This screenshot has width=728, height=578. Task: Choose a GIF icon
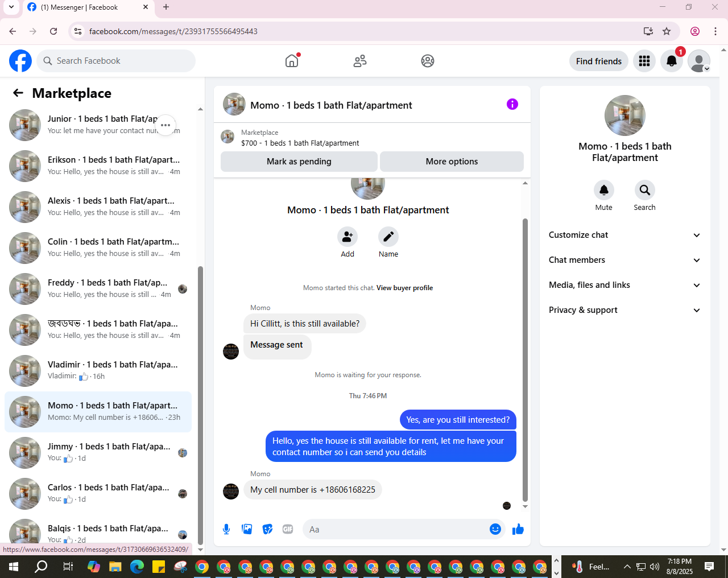(x=288, y=529)
